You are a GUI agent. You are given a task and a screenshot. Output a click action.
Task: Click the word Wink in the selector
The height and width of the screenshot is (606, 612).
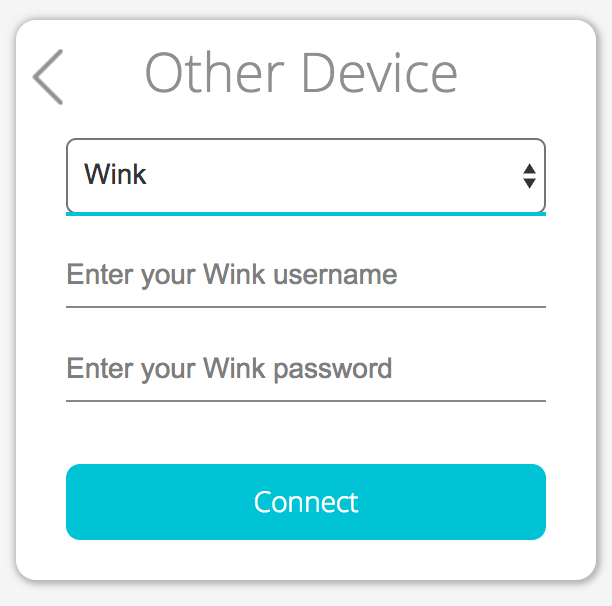tap(115, 175)
